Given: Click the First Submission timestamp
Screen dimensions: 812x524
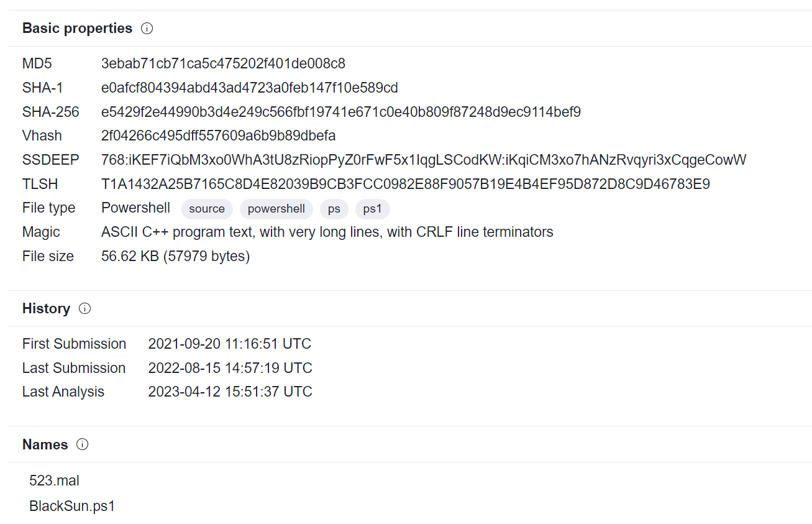Looking at the screenshot, I should (230, 344).
